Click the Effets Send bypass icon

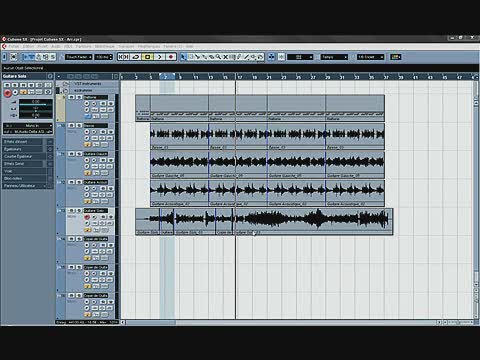[50, 164]
